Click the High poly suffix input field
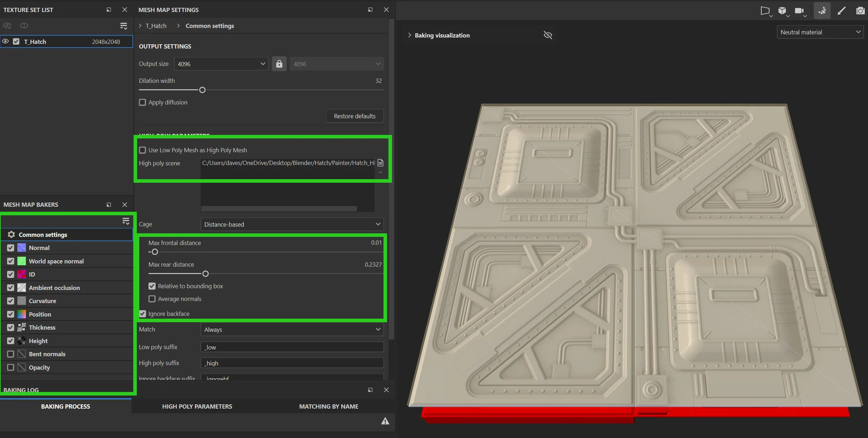Viewport: 868px width, 438px height. (292, 363)
